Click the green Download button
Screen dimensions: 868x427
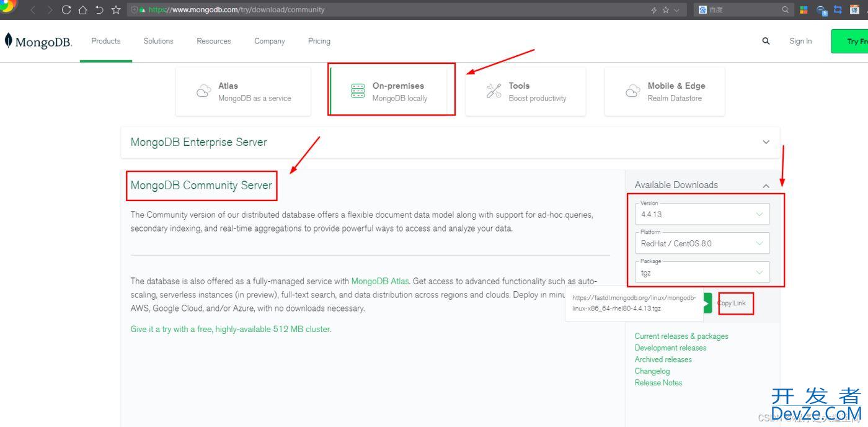point(707,303)
